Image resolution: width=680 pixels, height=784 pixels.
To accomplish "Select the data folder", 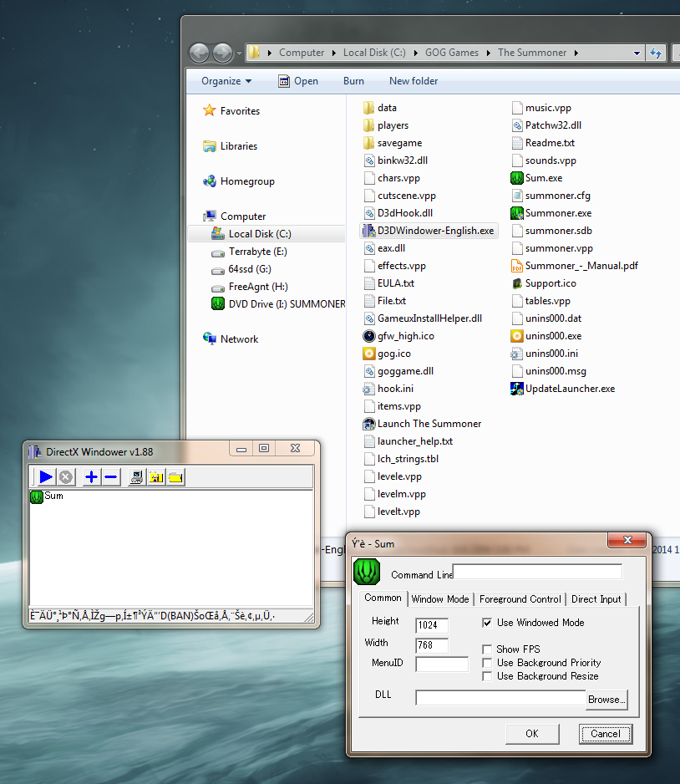I will (380, 108).
